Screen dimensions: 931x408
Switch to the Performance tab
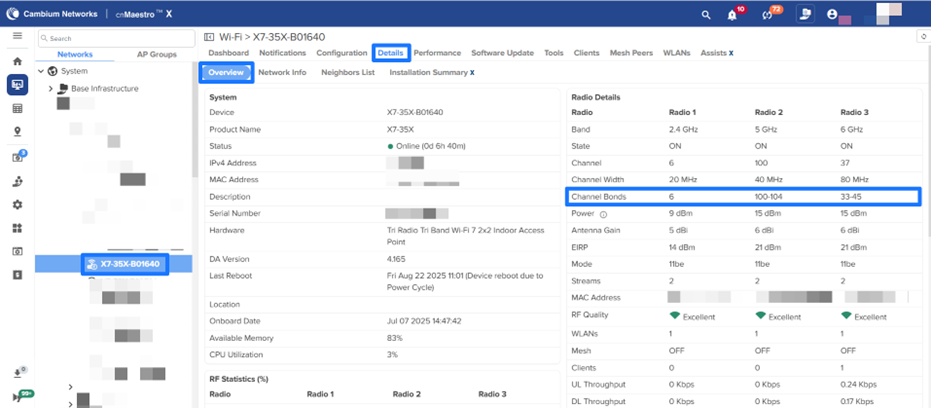pyautogui.click(x=437, y=52)
